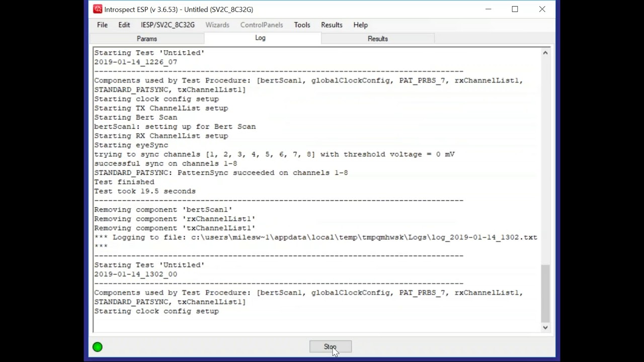Maximize the Introspect ESP window

tap(515, 9)
